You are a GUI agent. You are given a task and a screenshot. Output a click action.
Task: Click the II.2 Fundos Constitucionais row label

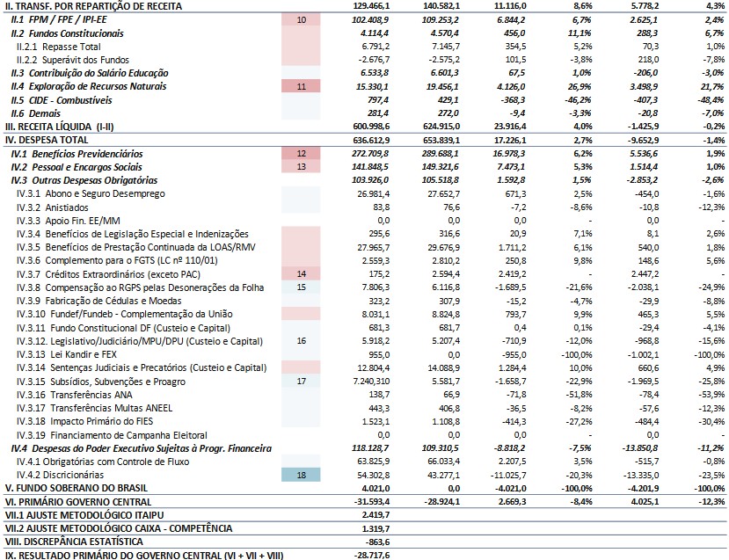coord(68,33)
